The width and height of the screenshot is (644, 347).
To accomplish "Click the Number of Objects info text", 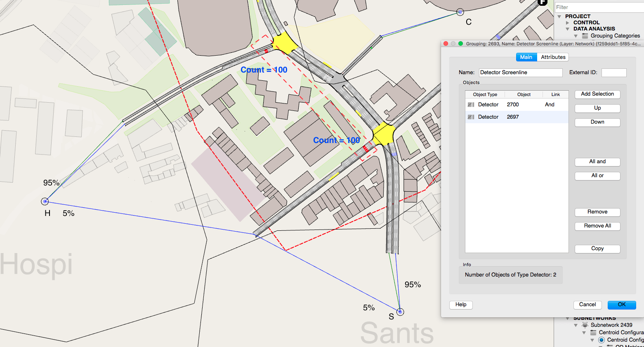I will pos(510,275).
